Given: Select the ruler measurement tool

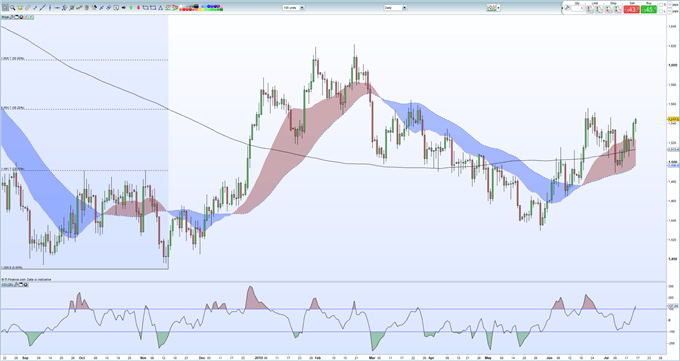Looking at the screenshot, I should [x=28, y=7].
